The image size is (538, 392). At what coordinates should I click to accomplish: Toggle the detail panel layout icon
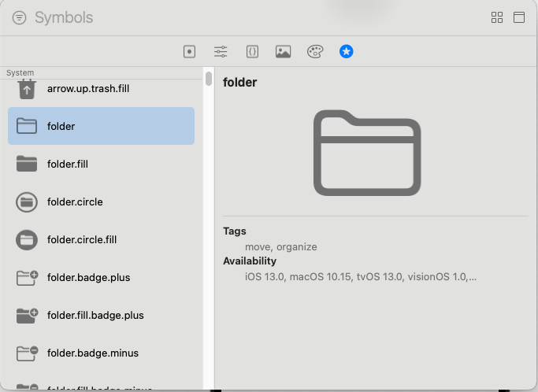point(519,17)
